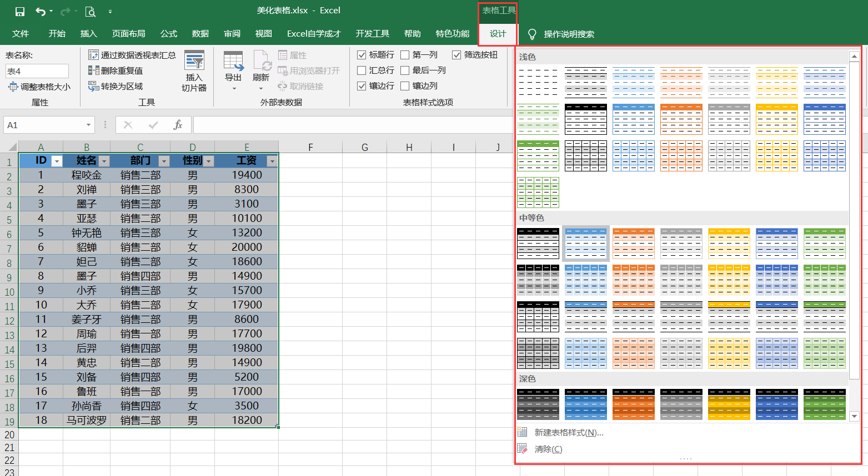Enable 最后一列 last column checkbox
Image resolution: width=868 pixels, height=476 pixels.
click(405, 70)
